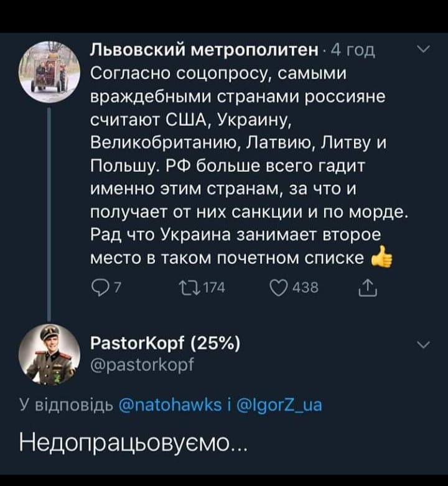Tap the reply speech bubble icon
Screen dimensions: 448x486
click(x=98, y=289)
